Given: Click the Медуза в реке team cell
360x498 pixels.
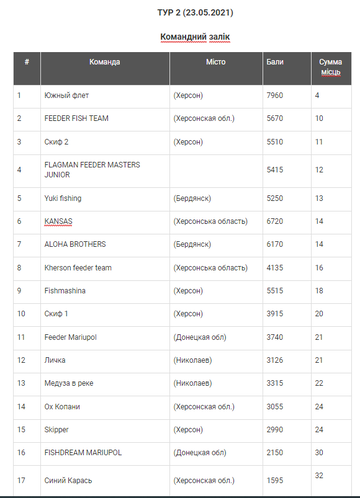Looking at the screenshot, I should point(105,384).
